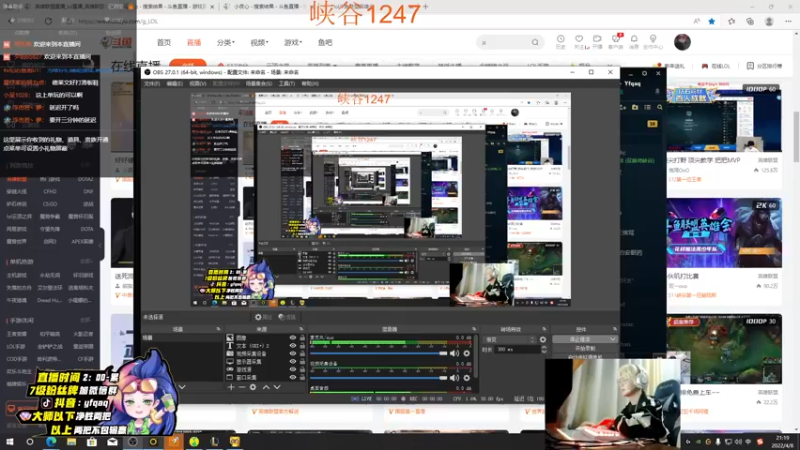Pop out the 混音器 mixer dock
The image size is (800, 450).
(474, 330)
